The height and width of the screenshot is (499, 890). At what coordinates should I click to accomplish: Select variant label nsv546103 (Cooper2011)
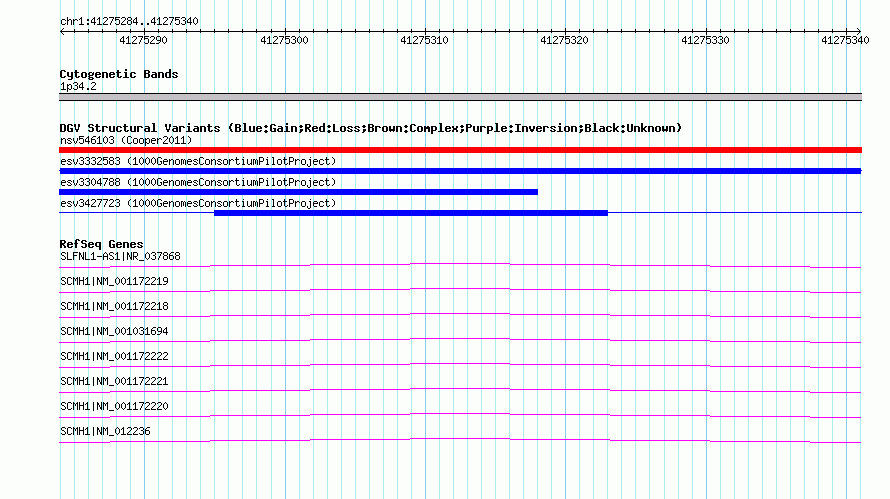click(x=126, y=140)
